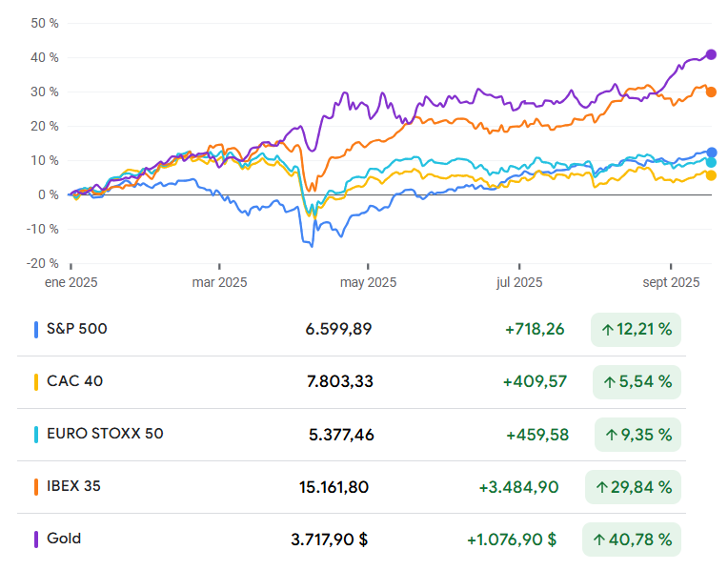The width and height of the screenshot is (728, 570).
Task: Click the Gold line's purple endpoint dot
Action: (711, 54)
